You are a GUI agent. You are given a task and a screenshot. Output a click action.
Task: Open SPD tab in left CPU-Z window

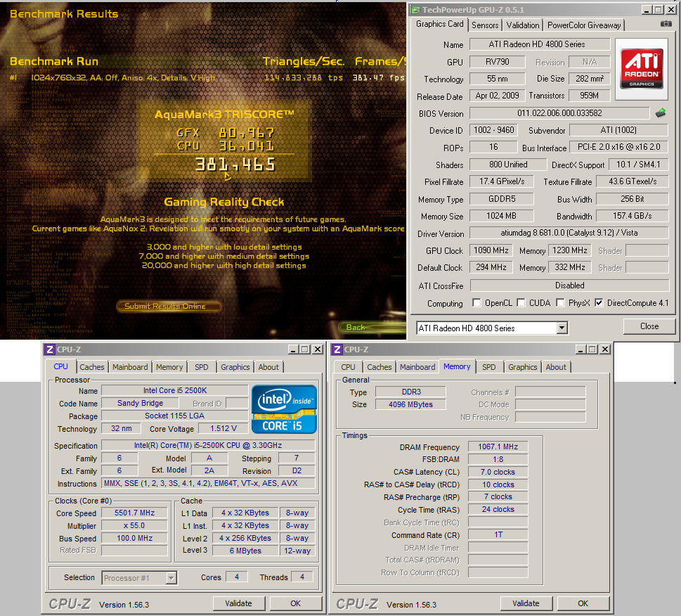(x=202, y=367)
